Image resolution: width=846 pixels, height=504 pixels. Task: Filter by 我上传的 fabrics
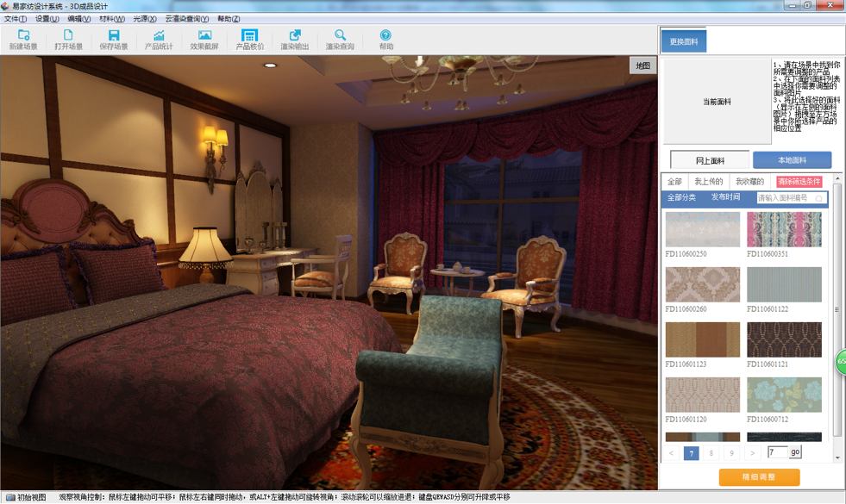tap(708, 182)
